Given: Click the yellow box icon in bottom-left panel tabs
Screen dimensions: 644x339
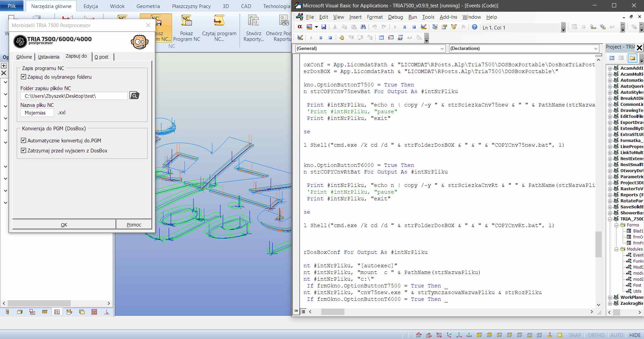Looking at the screenshot, I should pyautogui.click(x=20, y=312).
